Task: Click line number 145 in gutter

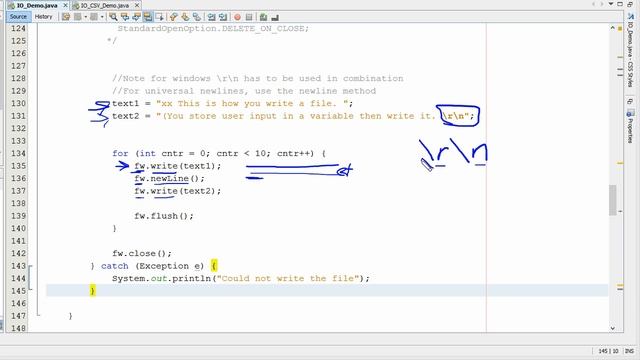Action: pyautogui.click(x=18, y=291)
